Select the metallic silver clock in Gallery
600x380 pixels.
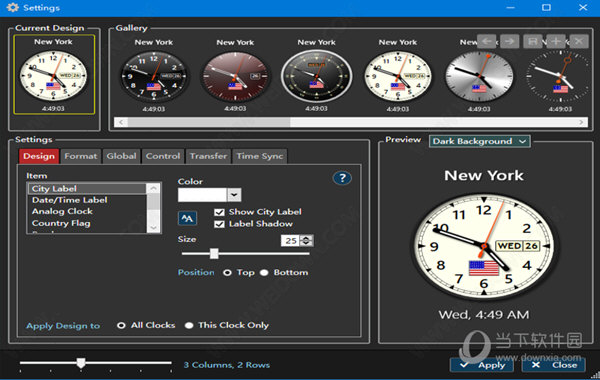(479, 77)
